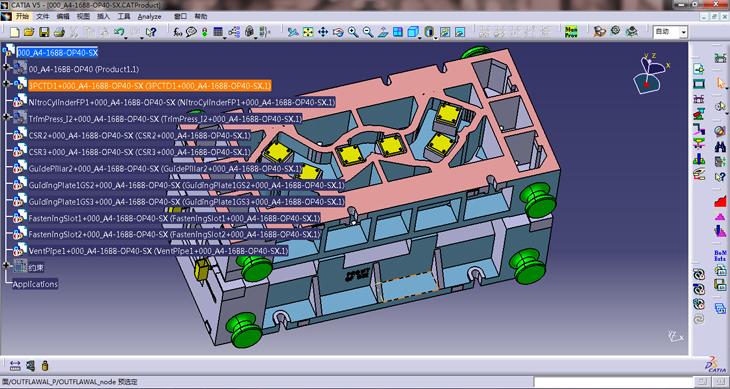Click the Zoom Out magnifier icon
The width and height of the screenshot is (730, 389).
368,32
